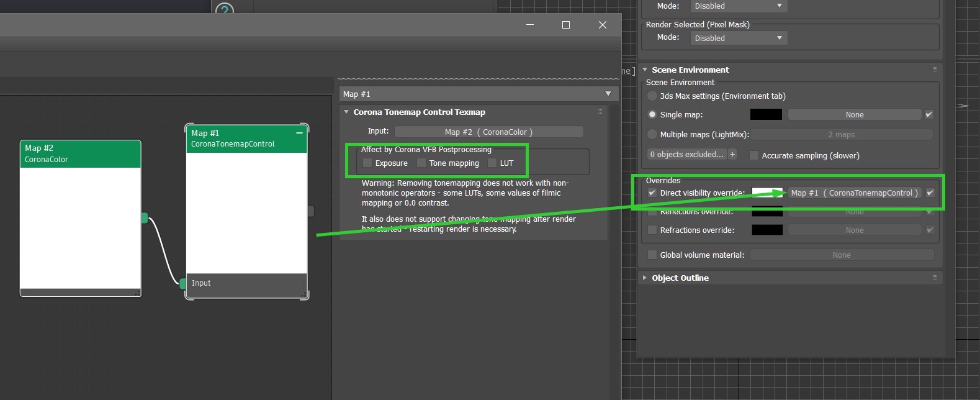The image size is (980, 400).
Task: Click the resize handle of Map #2 node
Action: (137, 293)
